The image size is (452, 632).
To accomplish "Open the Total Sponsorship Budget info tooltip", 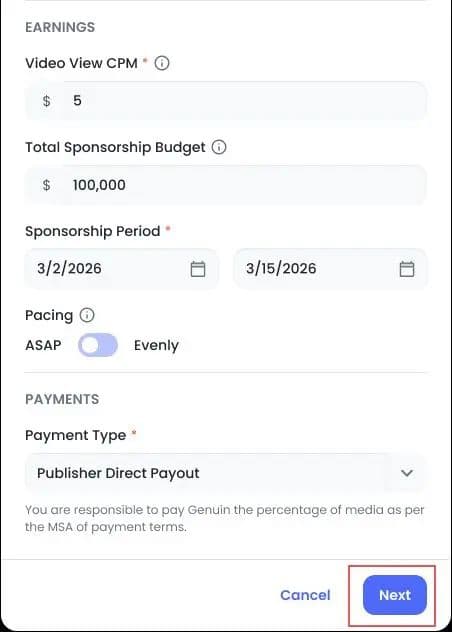I will [x=219, y=147].
